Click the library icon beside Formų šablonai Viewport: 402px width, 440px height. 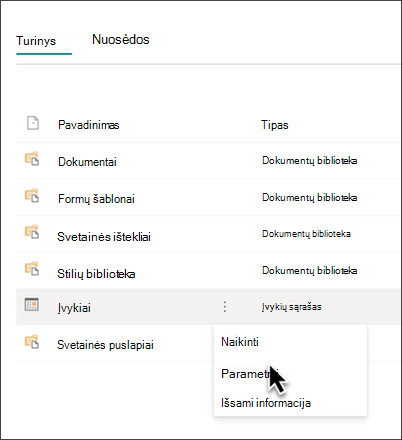[32, 196]
